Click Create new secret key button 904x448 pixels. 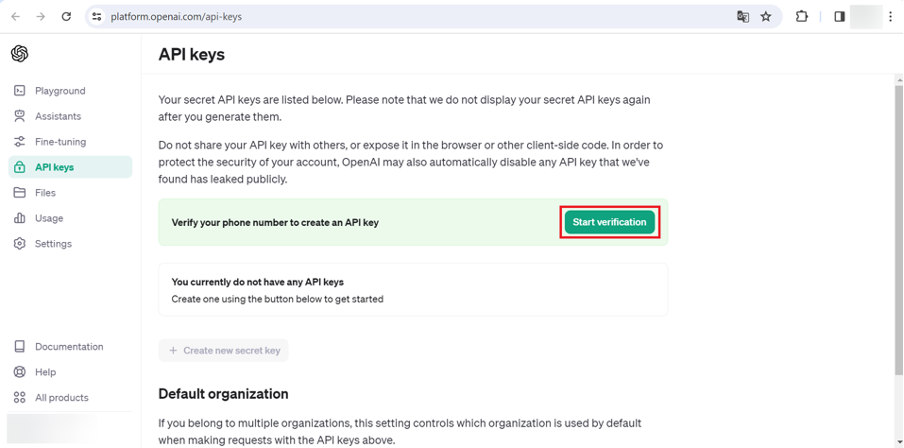click(x=224, y=350)
